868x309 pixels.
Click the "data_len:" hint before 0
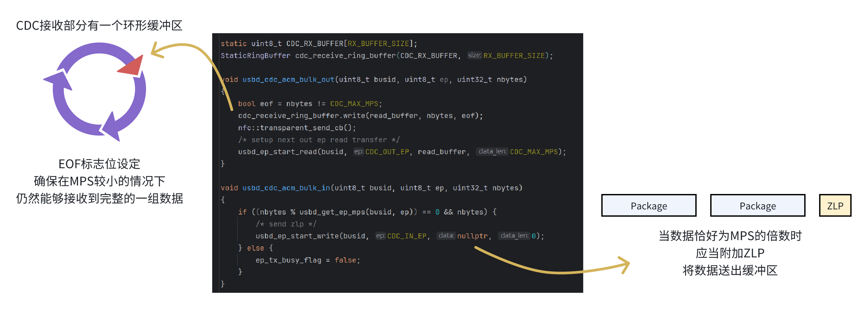click(514, 236)
